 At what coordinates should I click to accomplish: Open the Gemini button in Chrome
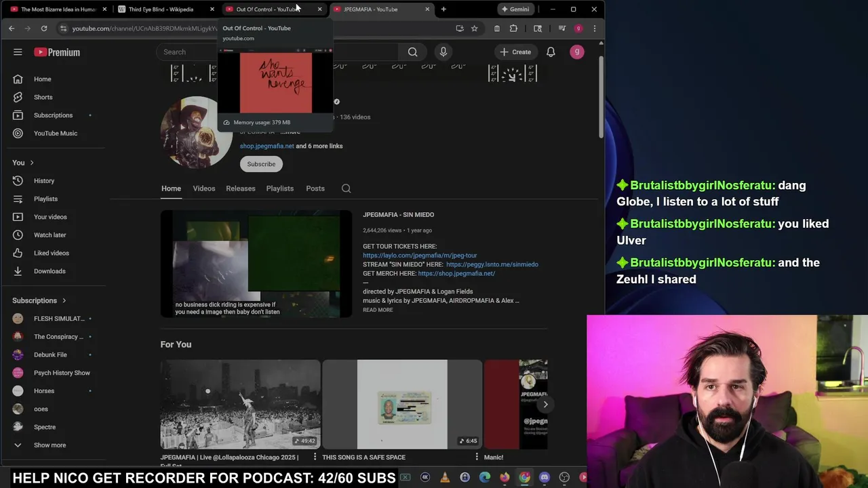[x=515, y=9]
